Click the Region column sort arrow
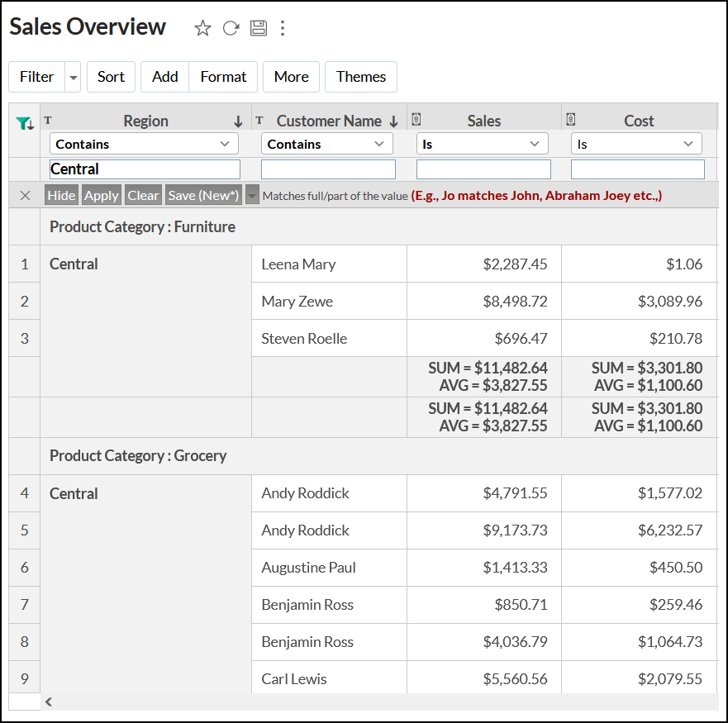Screen dimensions: 728x723 pyautogui.click(x=238, y=121)
